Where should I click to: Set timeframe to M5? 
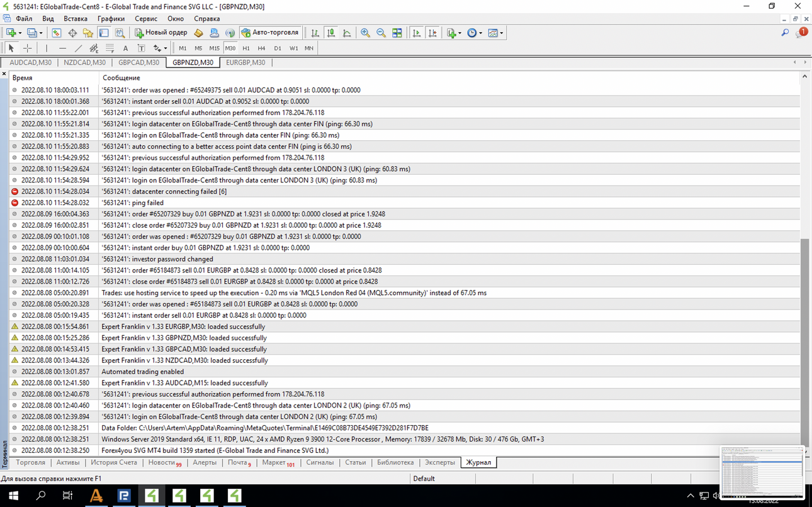(x=198, y=48)
